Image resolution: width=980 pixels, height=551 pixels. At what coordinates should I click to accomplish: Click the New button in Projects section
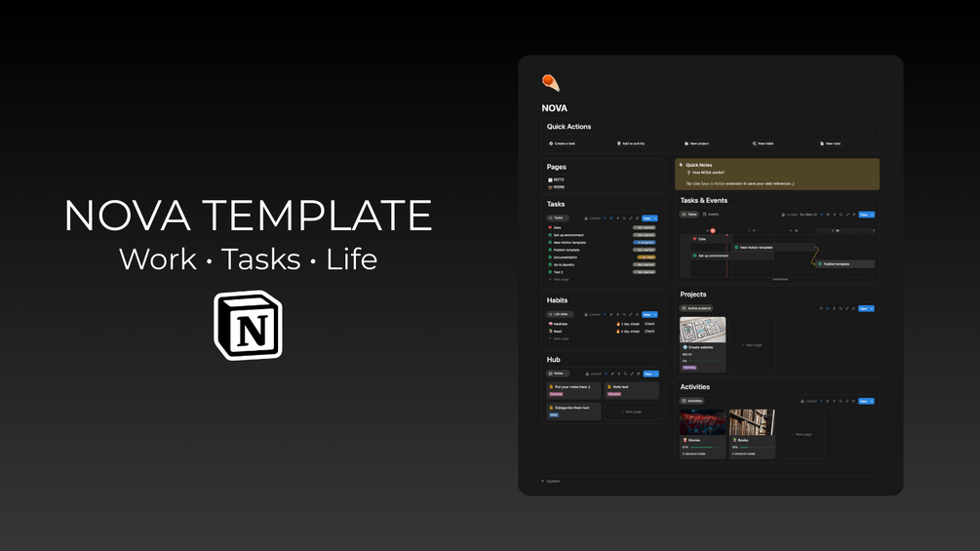(x=863, y=308)
